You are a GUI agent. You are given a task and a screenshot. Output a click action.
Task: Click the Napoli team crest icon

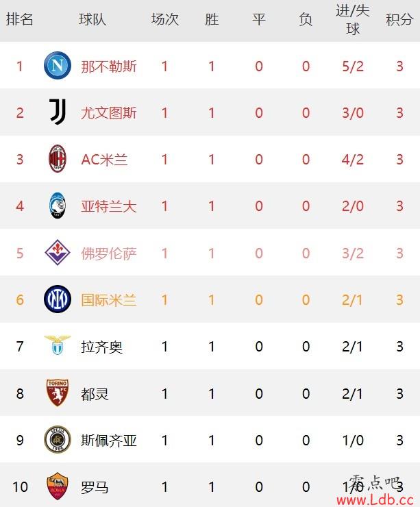(x=58, y=65)
